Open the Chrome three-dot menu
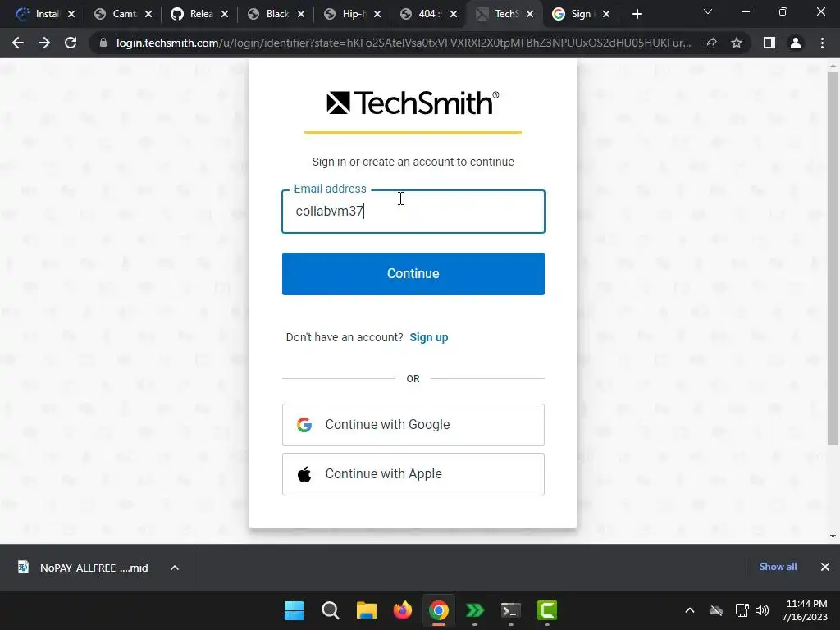Screen dimensions: 840x630 [x=822, y=43]
